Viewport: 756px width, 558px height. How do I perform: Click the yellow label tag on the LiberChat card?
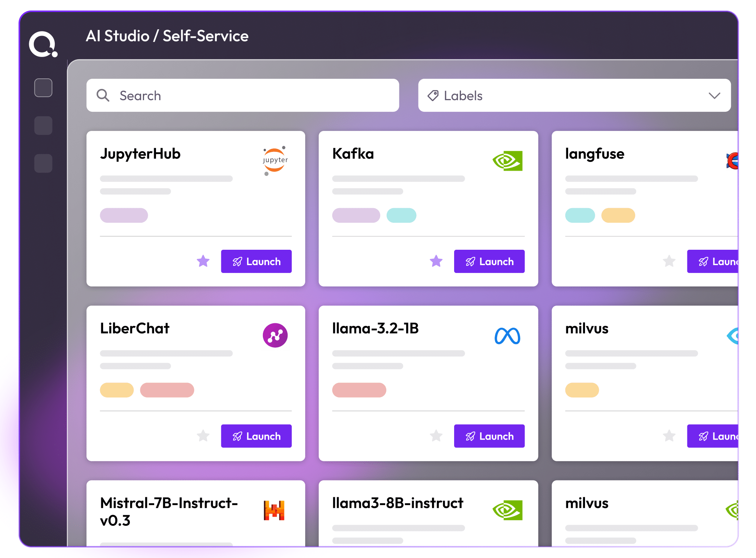117,390
